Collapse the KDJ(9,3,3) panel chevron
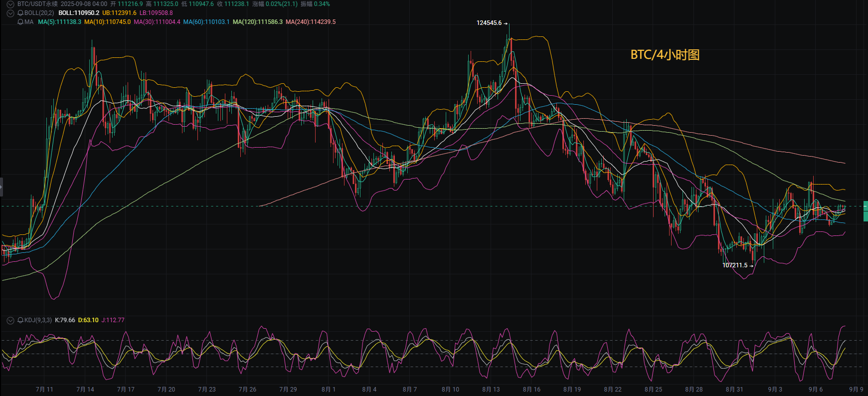This screenshot has height=396, width=868. (x=10, y=320)
